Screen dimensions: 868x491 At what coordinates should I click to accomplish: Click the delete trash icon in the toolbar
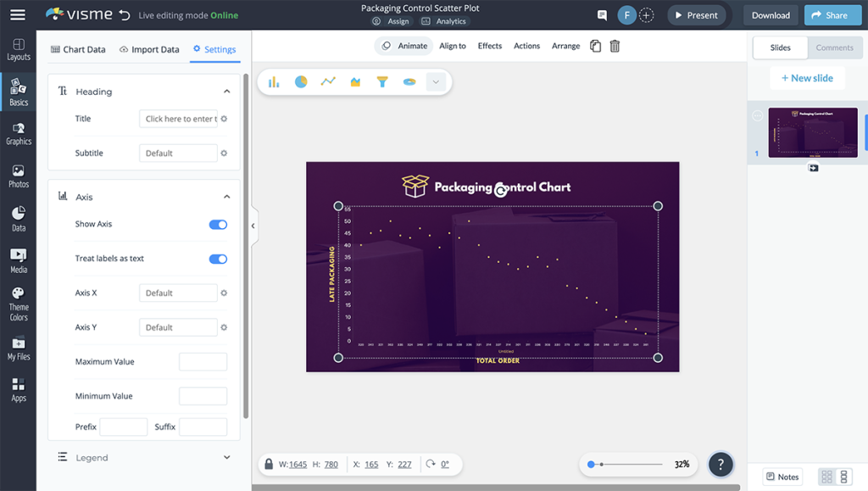615,46
